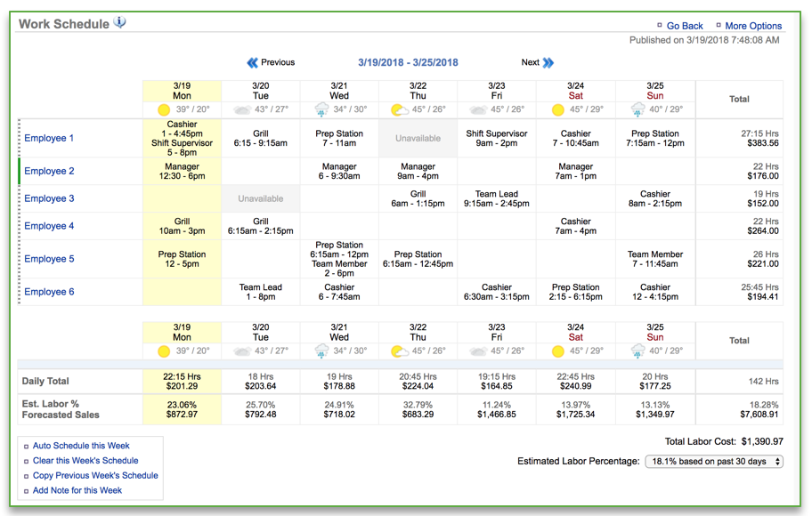Click the 3/24 Sat column header in top table
Screen dimensions: 812x516
[575, 91]
